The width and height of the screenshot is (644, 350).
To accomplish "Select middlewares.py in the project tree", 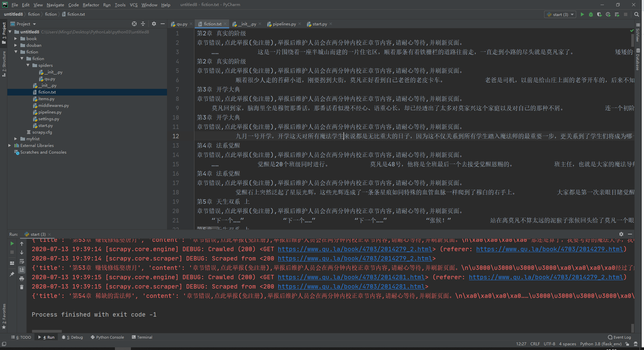I will click(x=51, y=106).
